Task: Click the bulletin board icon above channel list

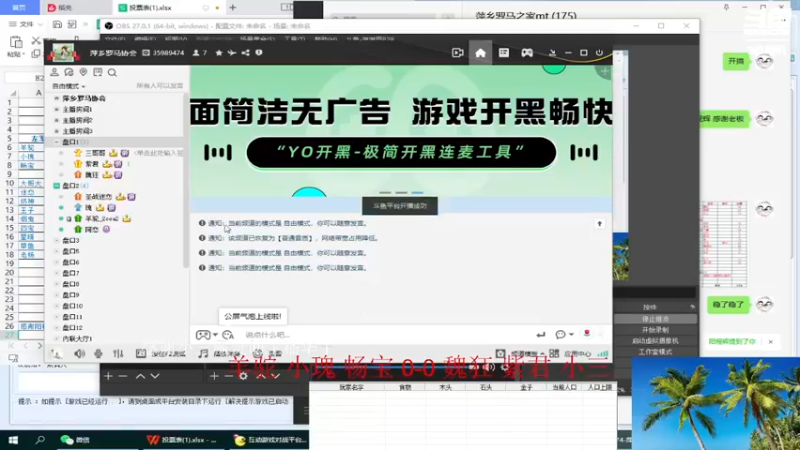Action: pos(97,72)
